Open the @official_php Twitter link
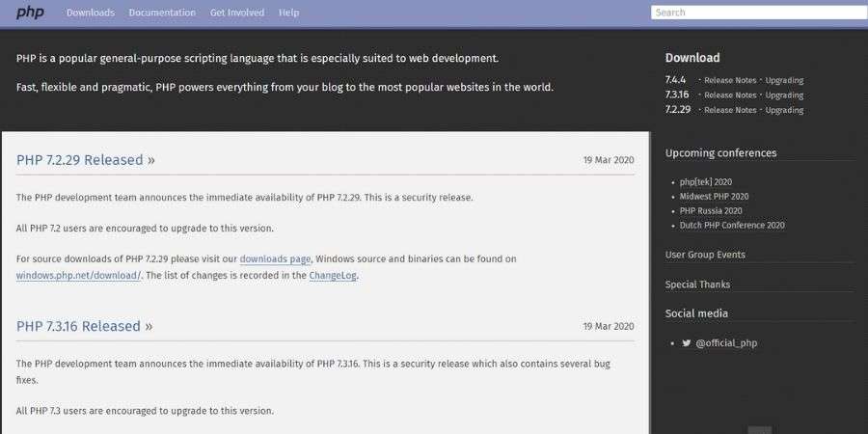The height and width of the screenshot is (434, 868). point(726,343)
